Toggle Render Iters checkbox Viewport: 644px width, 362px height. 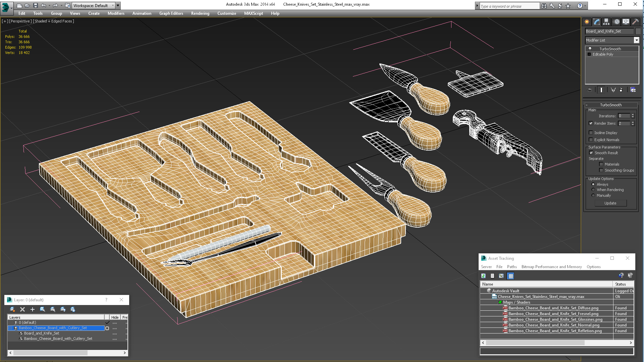(x=591, y=123)
